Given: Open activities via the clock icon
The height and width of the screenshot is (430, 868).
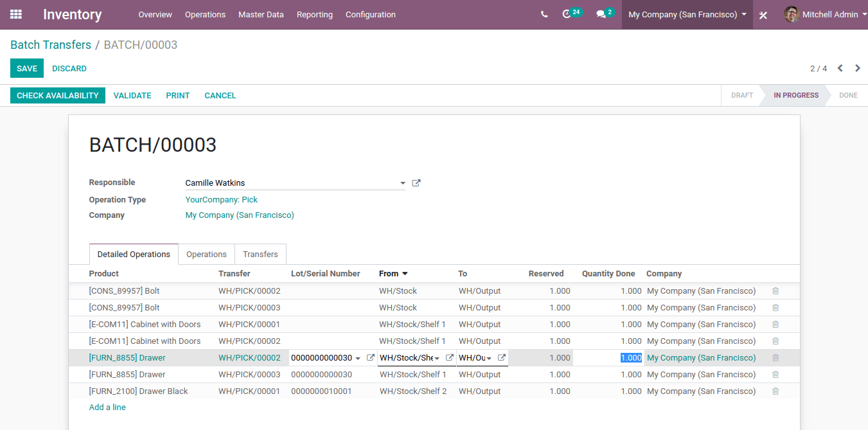Looking at the screenshot, I should pyautogui.click(x=568, y=13).
